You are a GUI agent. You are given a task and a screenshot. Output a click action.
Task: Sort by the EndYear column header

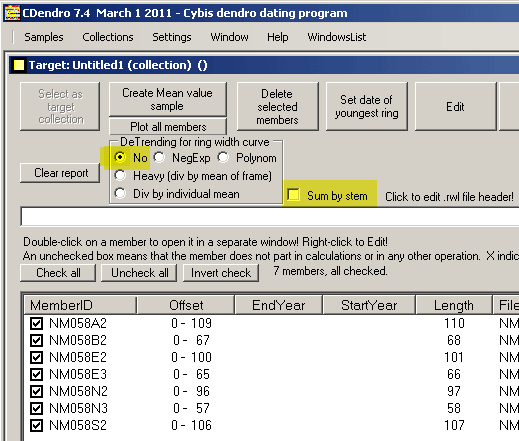coord(279,305)
